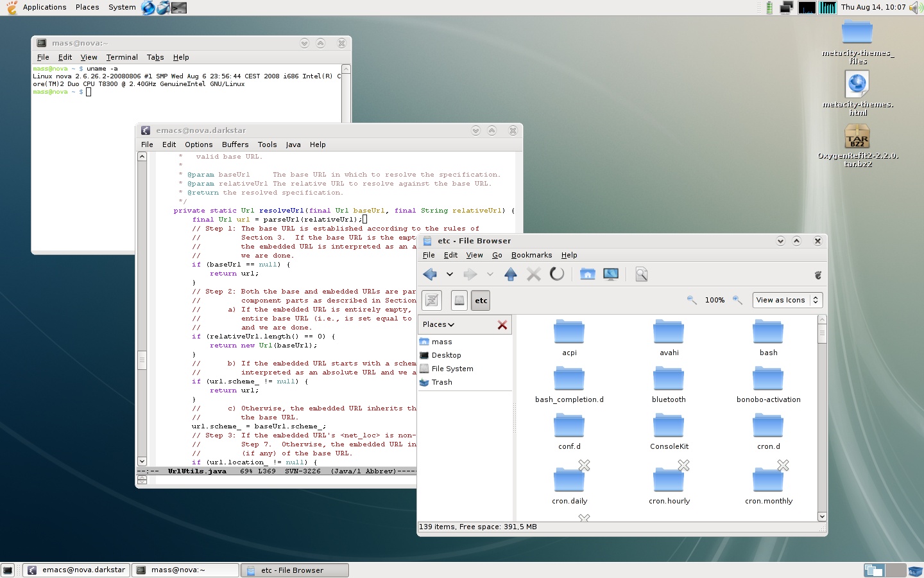924x578 pixels.
Task: Click file browser scrollbar down arrow
Action: 822,516
